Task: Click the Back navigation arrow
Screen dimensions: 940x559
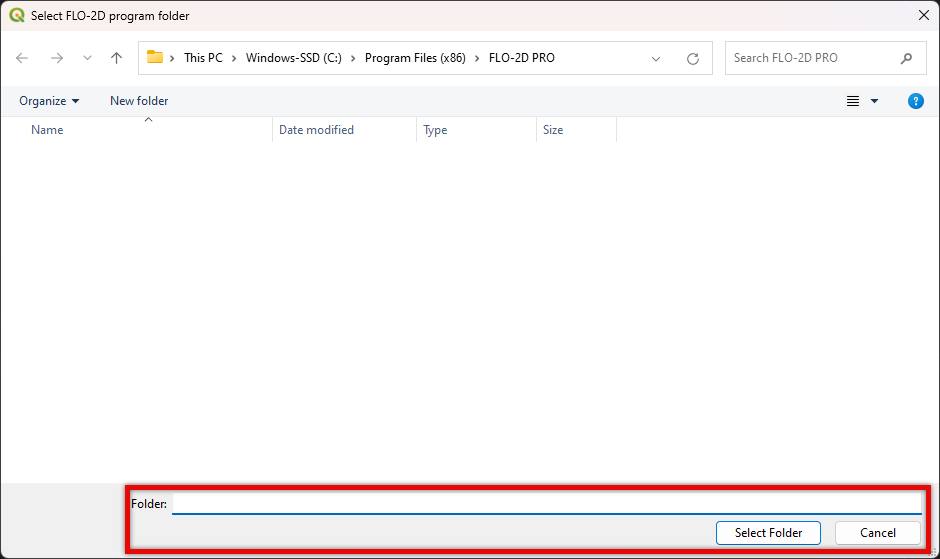Action: tap(23, 58)
